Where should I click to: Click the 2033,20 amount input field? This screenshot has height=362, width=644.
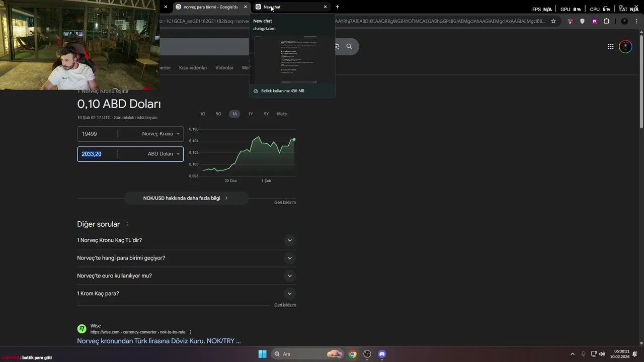pos(98,154)
